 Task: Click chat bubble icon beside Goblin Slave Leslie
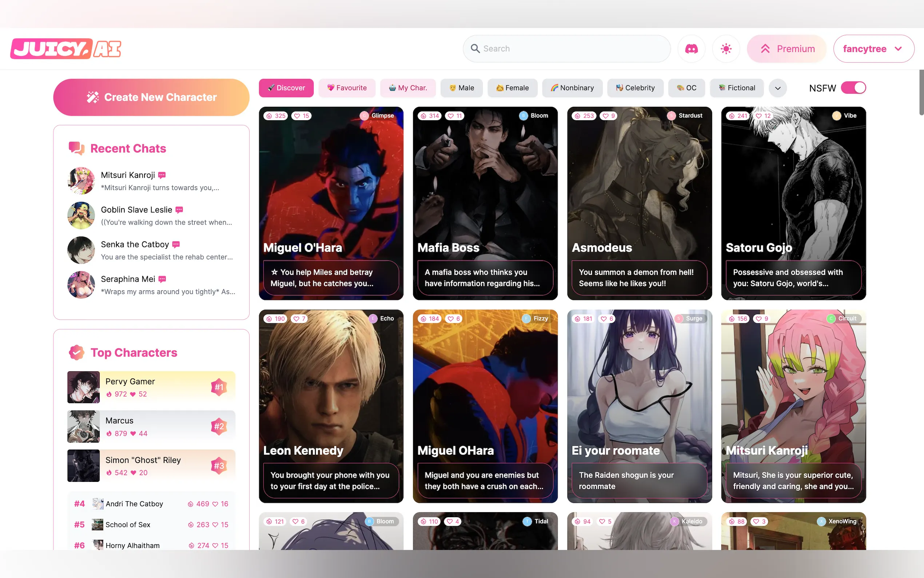pyautogui.click(x=179, y=210)
